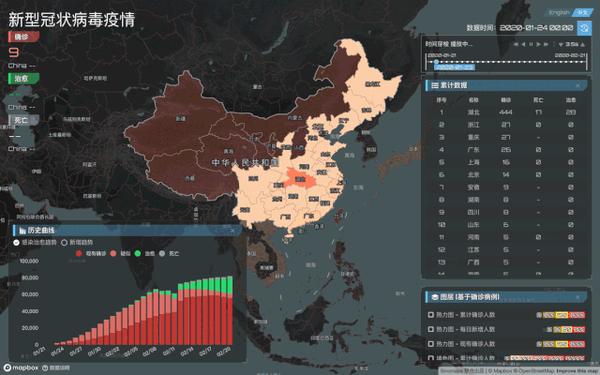This screenshot has height=375, width=600.
Task: Increase playback speed with up arrow
Action: pos(582,45)
